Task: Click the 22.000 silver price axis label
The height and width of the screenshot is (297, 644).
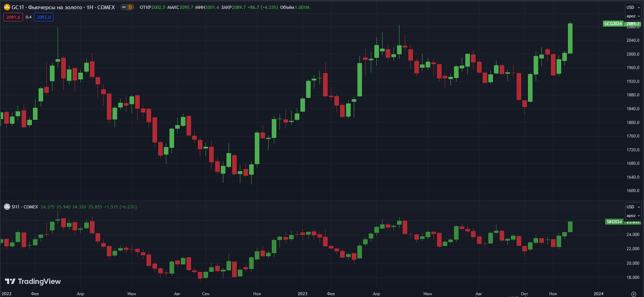Action: pos(633,249)
